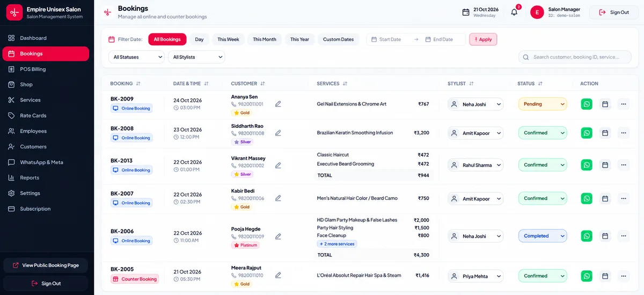Choose Custom Dates filter

pyautogui.click(x=339, y=39)
